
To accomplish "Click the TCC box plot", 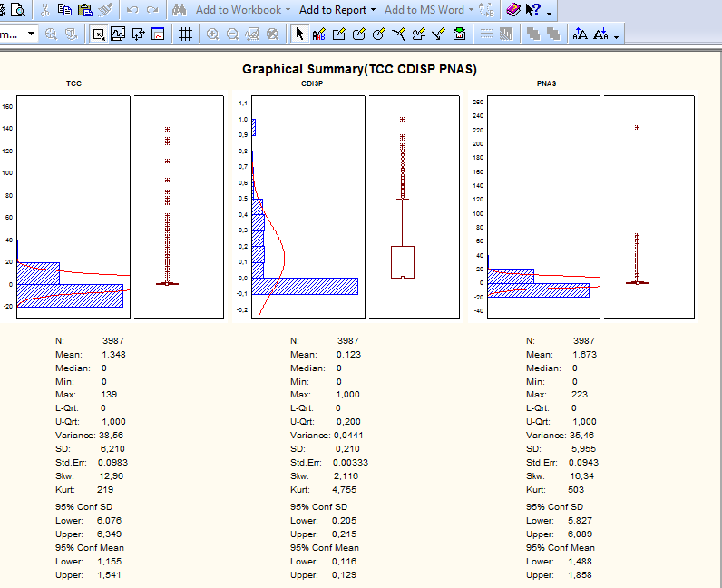I will pyautogui.click(x=178, y=207).
